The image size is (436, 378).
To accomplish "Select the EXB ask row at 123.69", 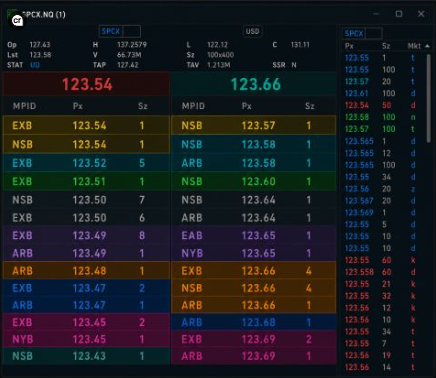I will [254, 339].
